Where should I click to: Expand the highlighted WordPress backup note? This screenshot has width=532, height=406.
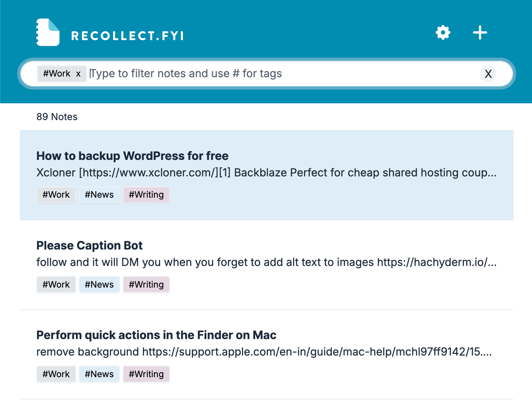tap(132, 155)
